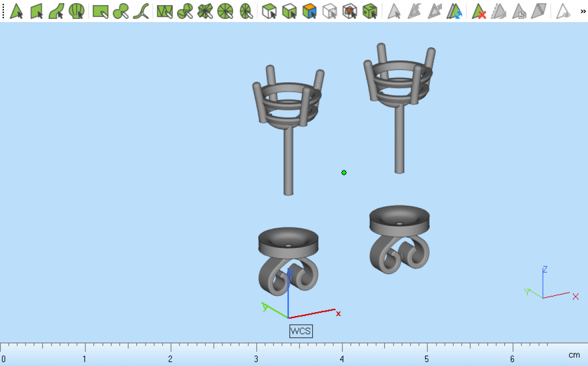Click the orange and blue cube icon
The width and height of the screenshot is (588, 366).
309,11
